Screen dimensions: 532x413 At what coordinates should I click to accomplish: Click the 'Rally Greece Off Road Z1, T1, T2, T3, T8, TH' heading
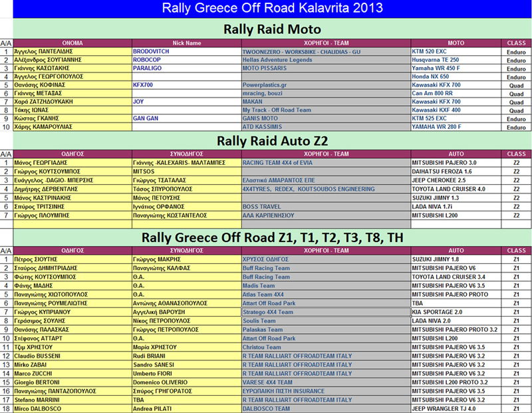[273, 237]
